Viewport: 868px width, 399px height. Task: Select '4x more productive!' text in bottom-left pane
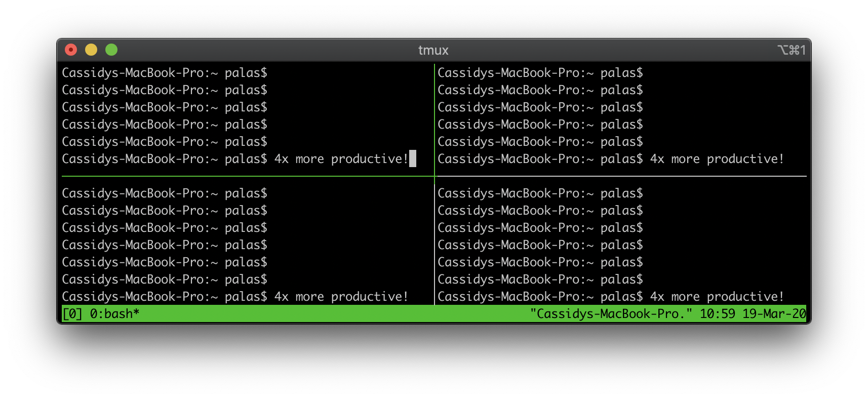pyautogui.click(x=341, y=297)
